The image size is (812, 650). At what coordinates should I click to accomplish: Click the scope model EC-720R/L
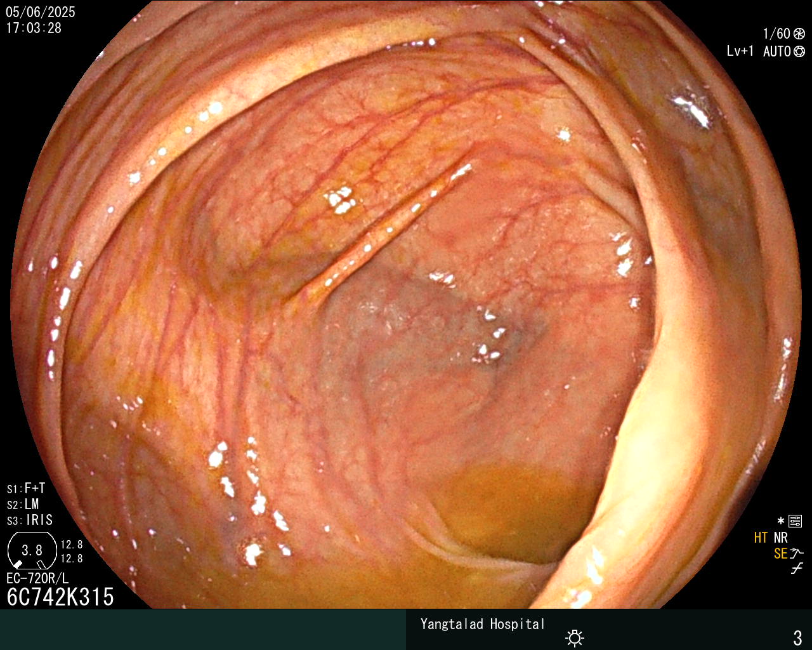point(37,578)
